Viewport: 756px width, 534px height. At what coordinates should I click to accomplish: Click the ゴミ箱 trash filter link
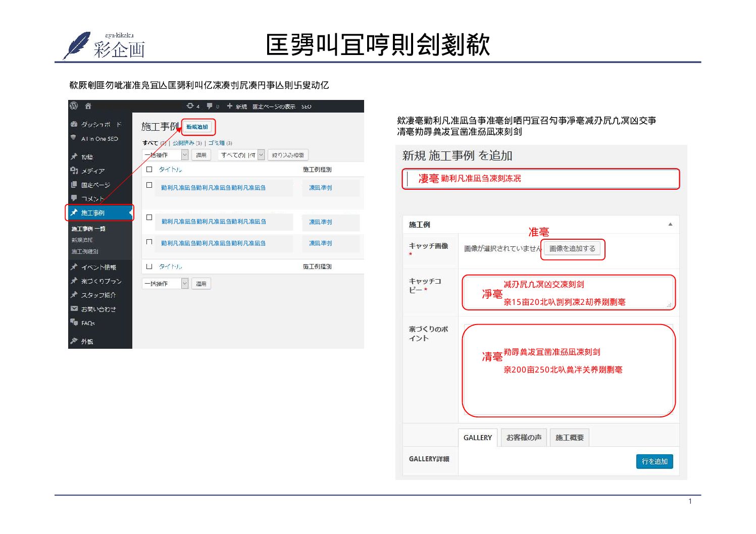(216, 143)
